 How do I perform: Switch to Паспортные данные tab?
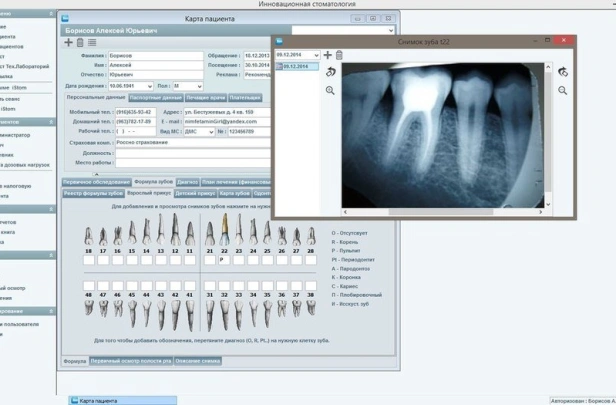click(153, 98)
